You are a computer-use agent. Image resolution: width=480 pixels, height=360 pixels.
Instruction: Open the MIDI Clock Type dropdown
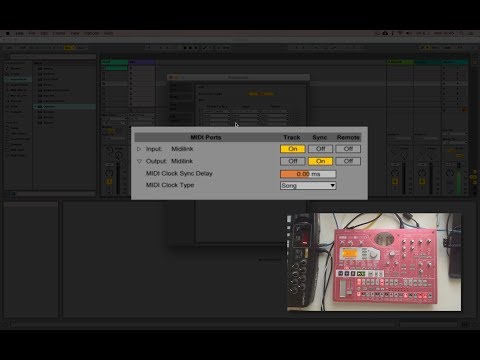(x=308, y=186)
